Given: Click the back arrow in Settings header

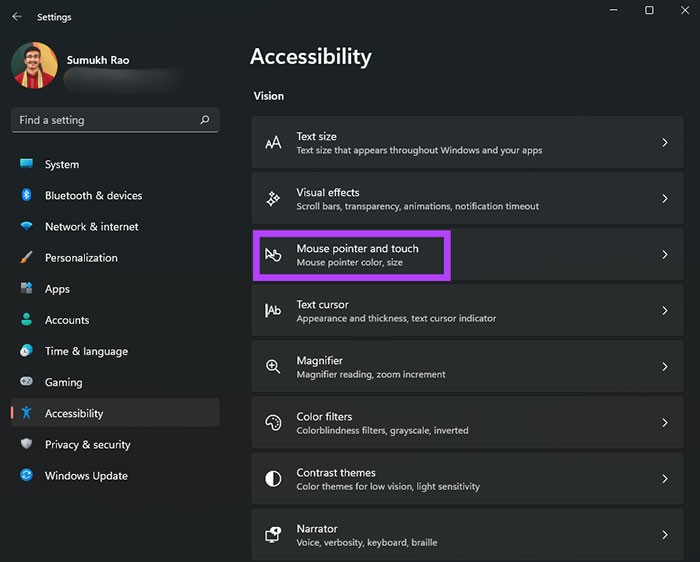Looking at the screenshot, I should tap(17, 17).
